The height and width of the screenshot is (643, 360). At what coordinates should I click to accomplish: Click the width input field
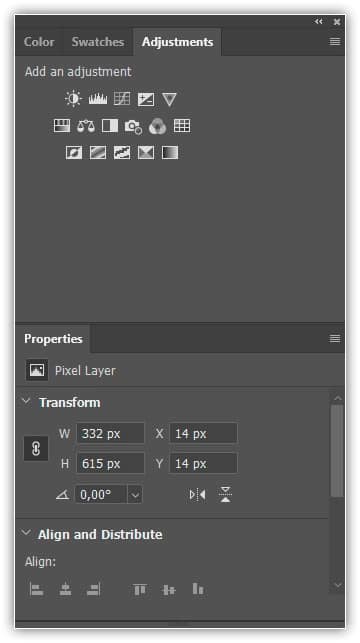[x=110, y=433]
